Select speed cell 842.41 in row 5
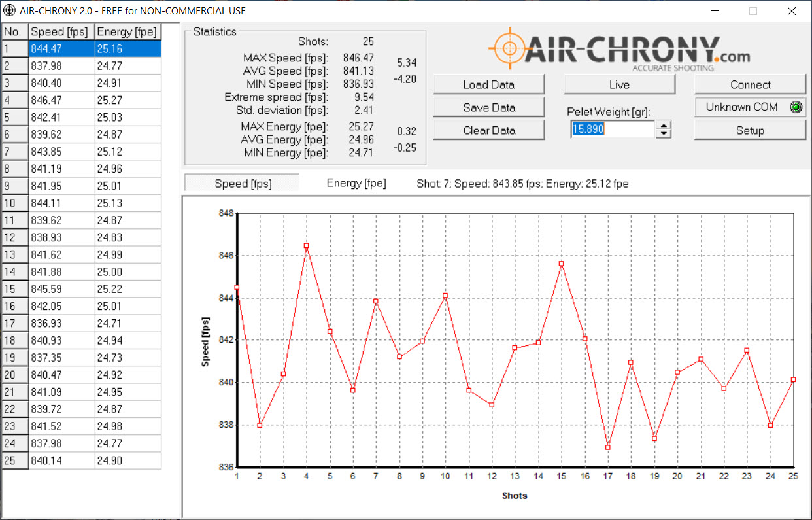The height and width of the screenshot is (520, 812). coord(62,117)
